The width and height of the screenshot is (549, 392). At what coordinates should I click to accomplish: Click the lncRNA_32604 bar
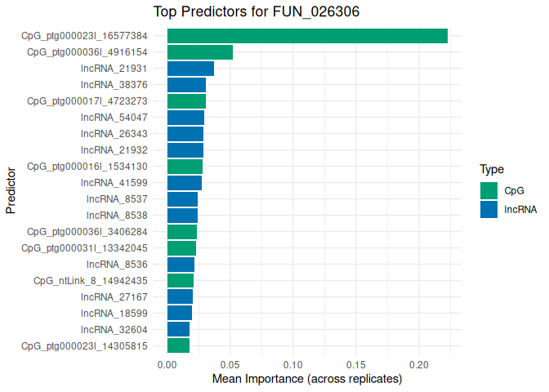click(178, 329)
